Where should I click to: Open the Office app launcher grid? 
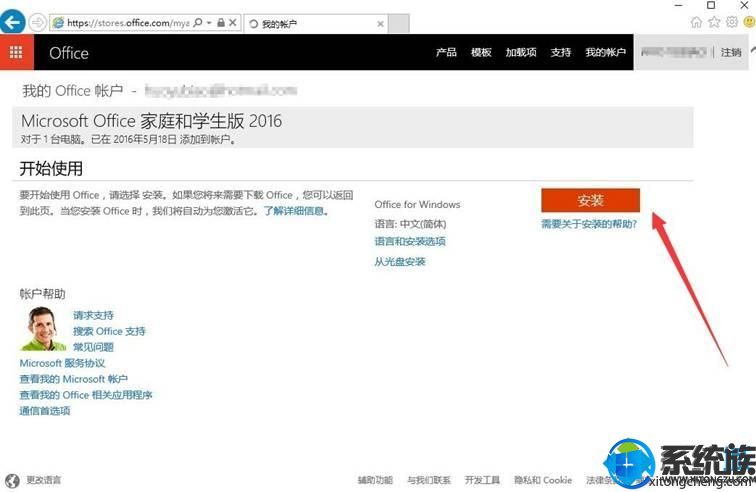pos(16,52)
